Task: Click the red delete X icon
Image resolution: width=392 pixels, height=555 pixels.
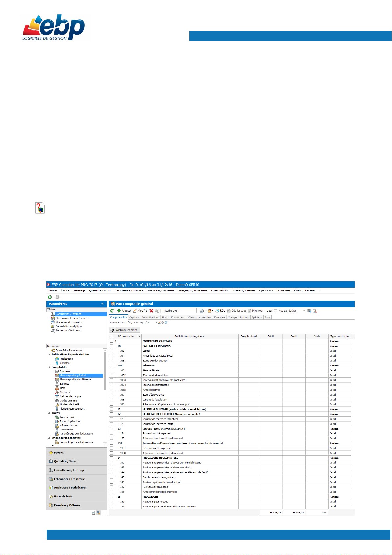Action: (x=151, y=311)
